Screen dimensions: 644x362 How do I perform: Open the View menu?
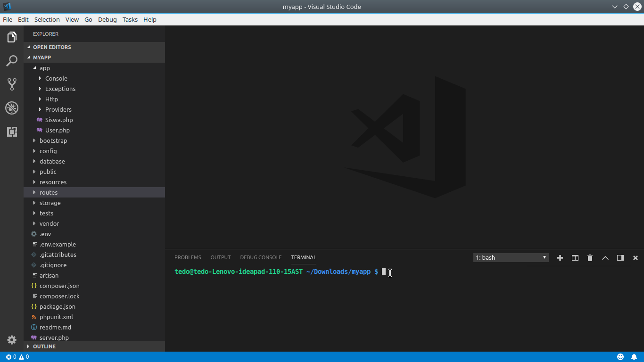pos(72,19)
